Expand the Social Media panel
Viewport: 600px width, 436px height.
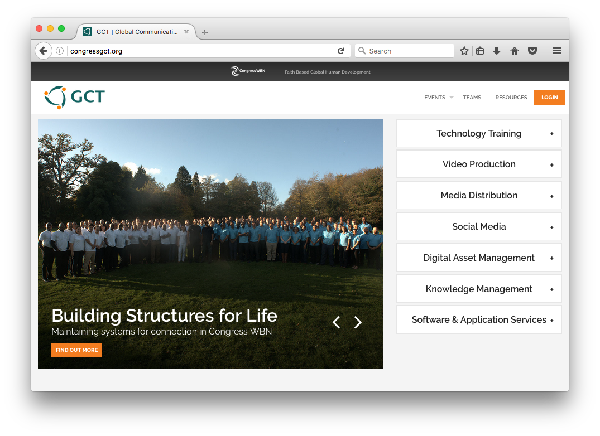(x=479, y=227)
